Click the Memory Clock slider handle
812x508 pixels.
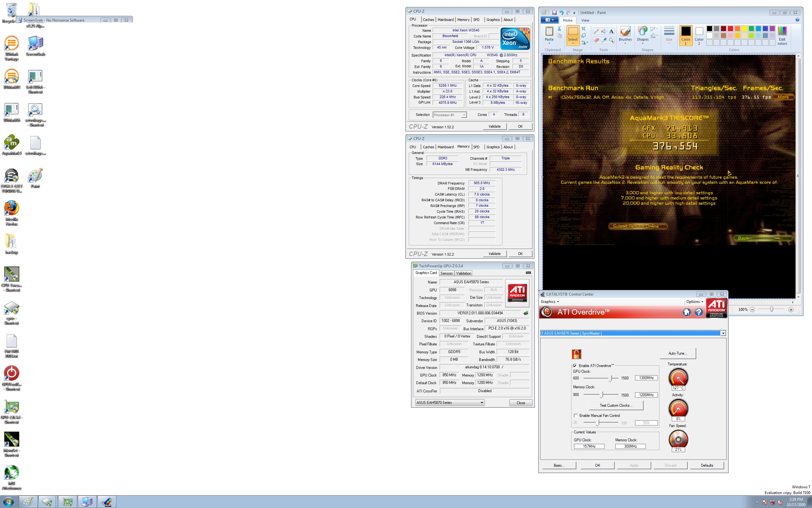point(602,395)
